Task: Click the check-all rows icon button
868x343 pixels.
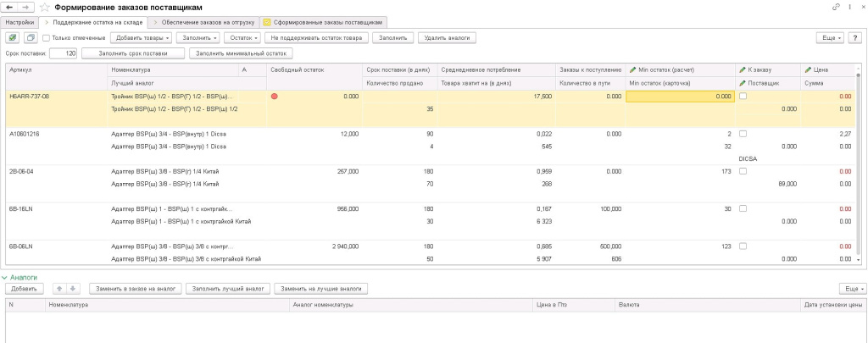Action: pyautogui.click(x=13, y=38)
